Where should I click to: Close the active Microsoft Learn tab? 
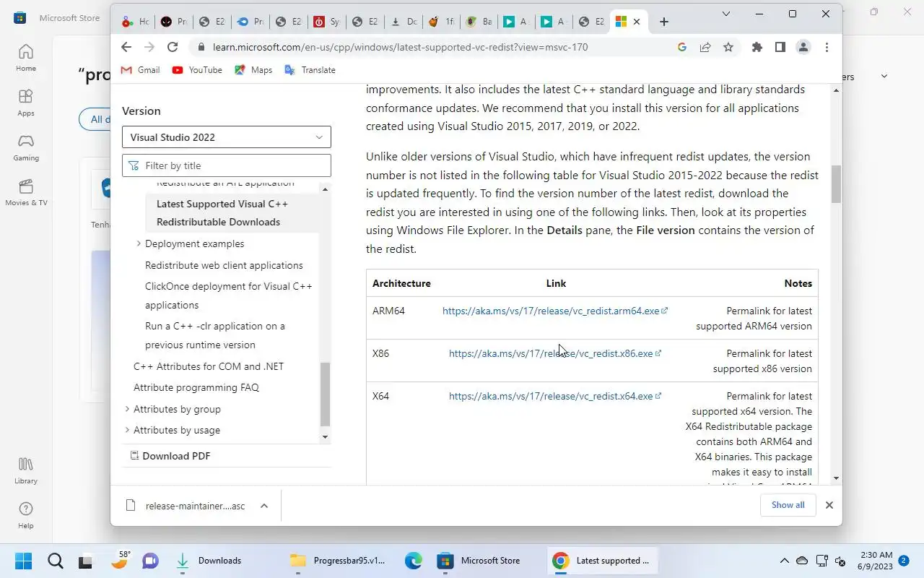pos(636,22)
